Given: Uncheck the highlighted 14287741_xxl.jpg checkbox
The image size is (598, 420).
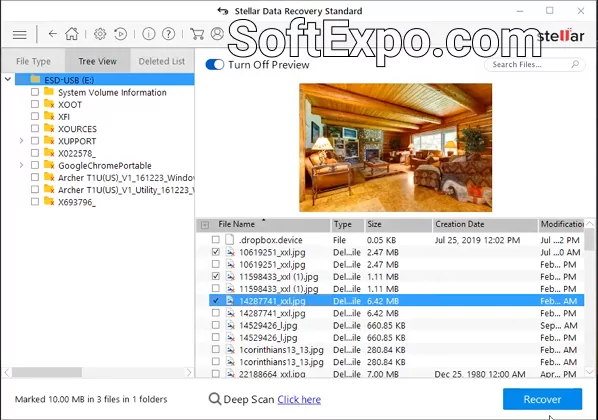Looking at the screenshot, I should (x=215, y=301).
